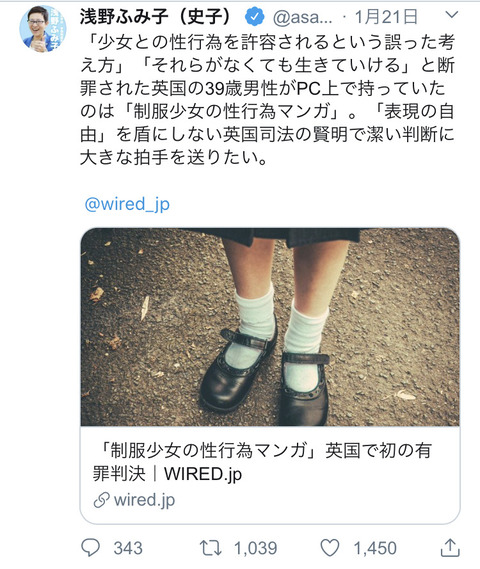The height and width of the screenshot is (569, 480).
Task: Open the reply speech bubble icon
Action: 90,548
